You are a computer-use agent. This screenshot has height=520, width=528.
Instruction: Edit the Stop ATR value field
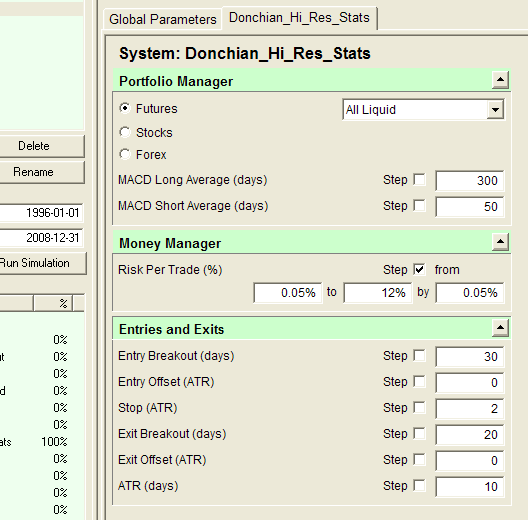470,409
